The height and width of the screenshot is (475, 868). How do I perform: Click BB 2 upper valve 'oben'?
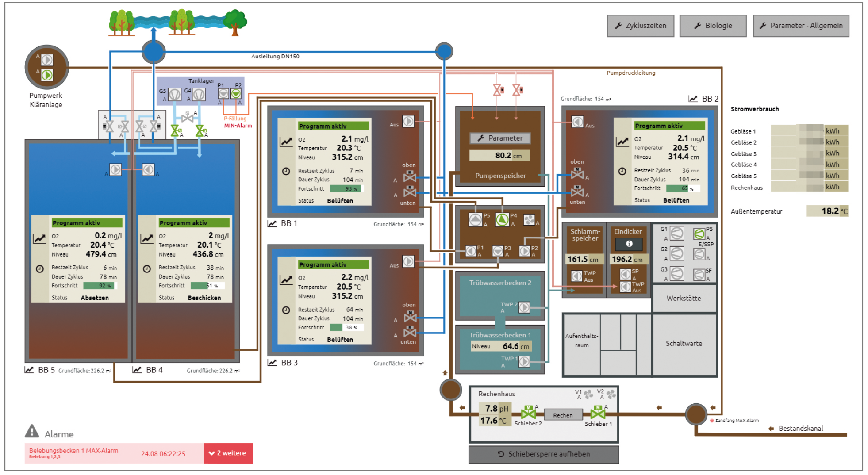(577, 173)
